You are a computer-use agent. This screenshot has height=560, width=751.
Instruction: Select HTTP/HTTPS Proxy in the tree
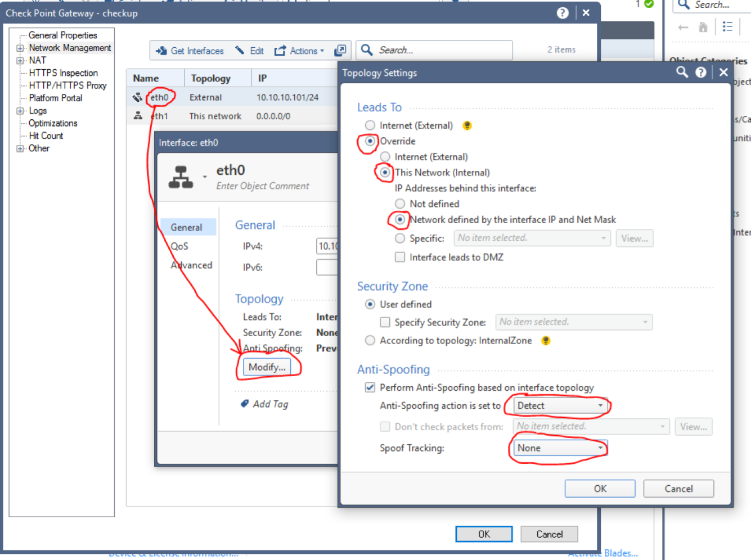pyautogui.click(x=68, y=85)
